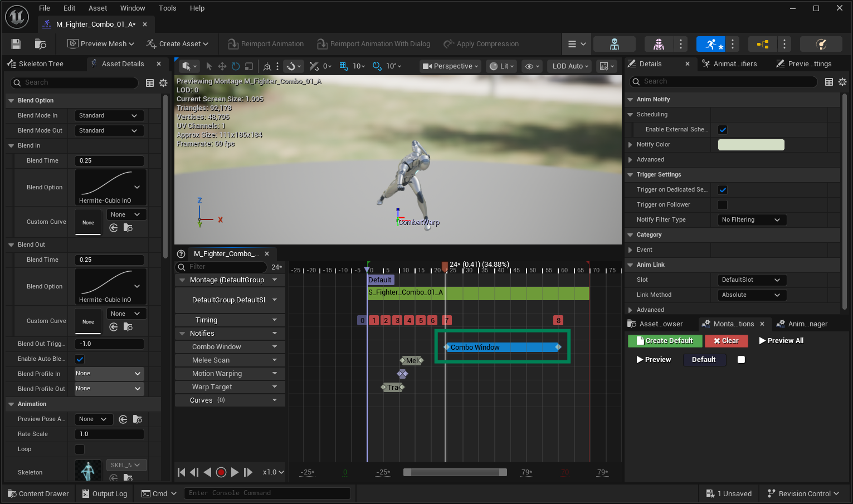Viewport: 853px width, 504px height.
Task: Open the Blend Mode In dropdown
Action: [x=109, y=116]
